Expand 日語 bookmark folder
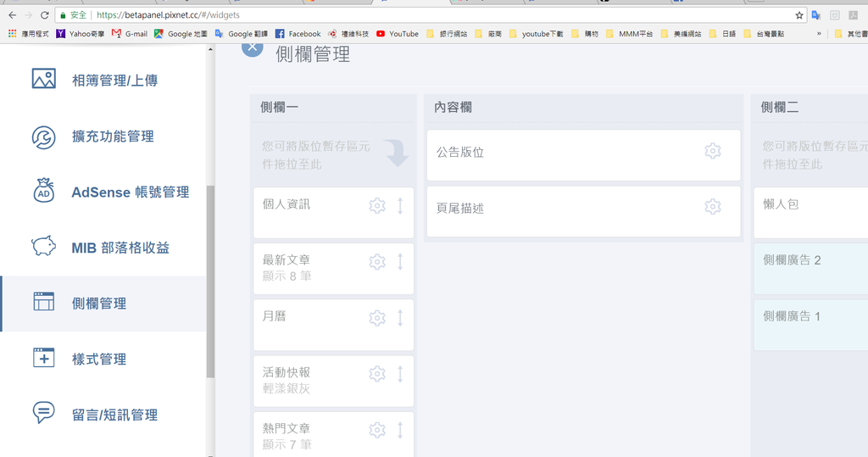Screen dimensions: 868x457 [722, 34]
